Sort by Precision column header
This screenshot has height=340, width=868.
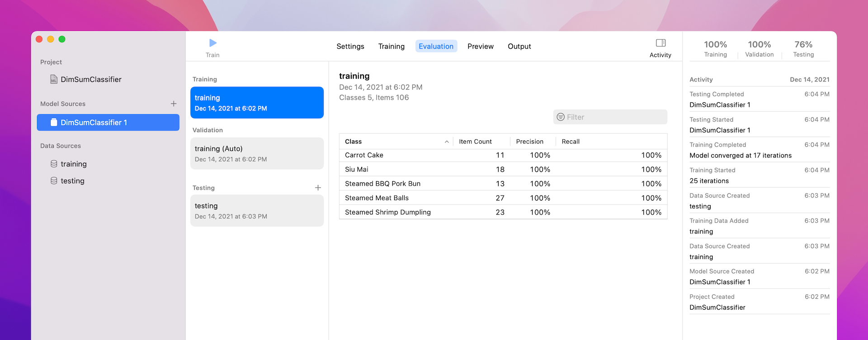pos(529,142)
